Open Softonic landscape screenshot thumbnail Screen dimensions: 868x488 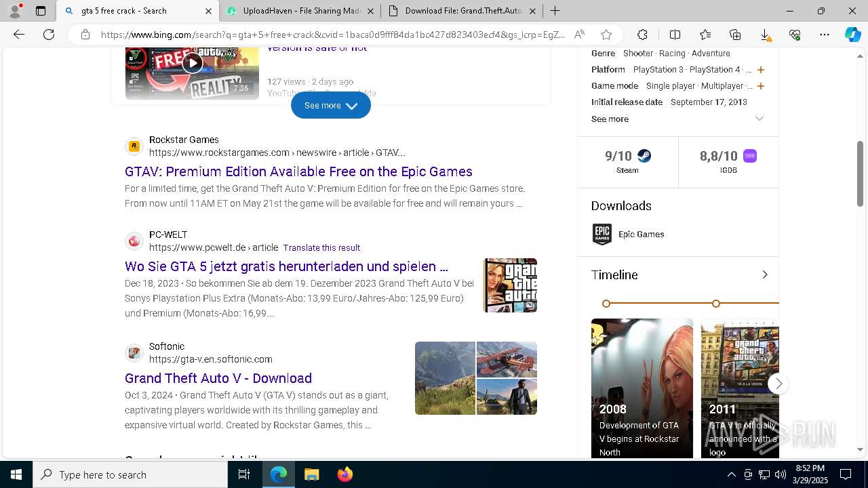click(445, 378)
